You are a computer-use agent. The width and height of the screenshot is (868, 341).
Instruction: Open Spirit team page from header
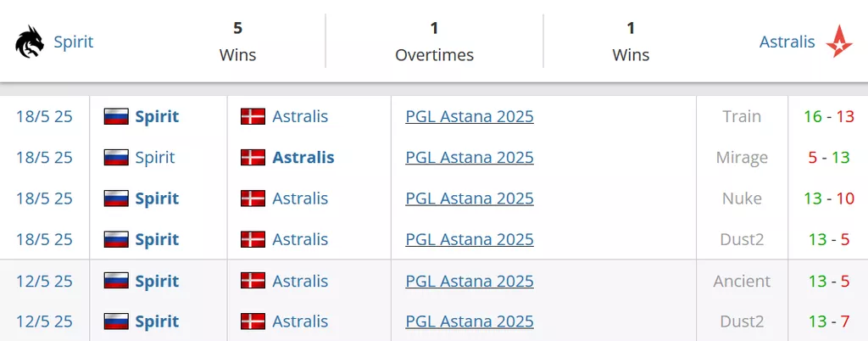coord(74,42)
